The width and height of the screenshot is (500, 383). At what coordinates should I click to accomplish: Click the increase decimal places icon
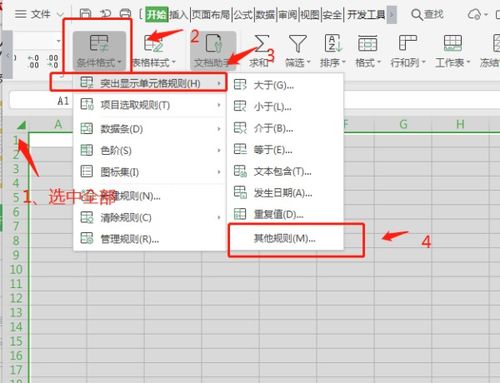33,62
